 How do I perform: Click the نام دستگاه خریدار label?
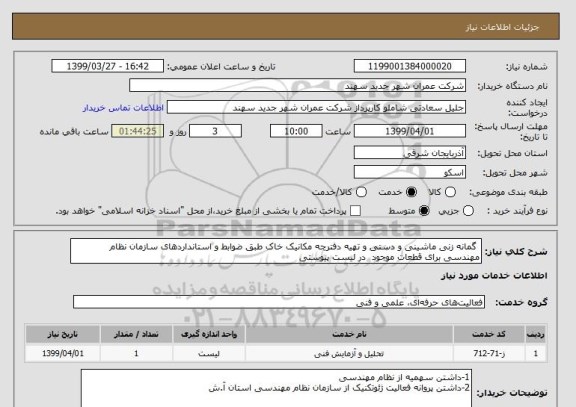[x=512, y=86]
